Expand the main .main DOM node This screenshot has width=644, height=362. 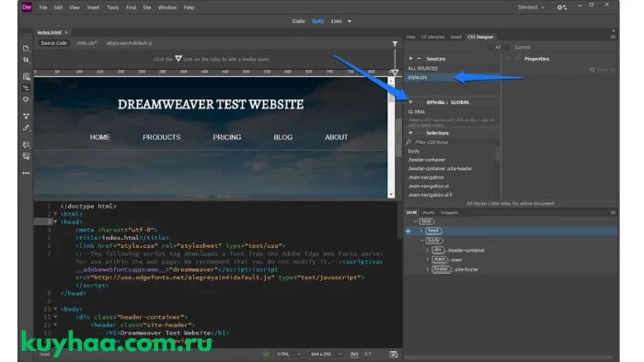428,260
